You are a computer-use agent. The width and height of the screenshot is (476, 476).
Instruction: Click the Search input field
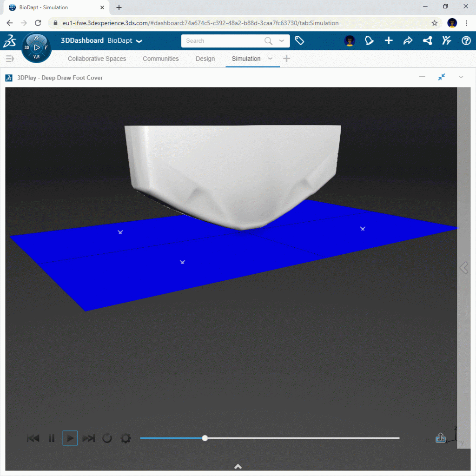point(223,41)
